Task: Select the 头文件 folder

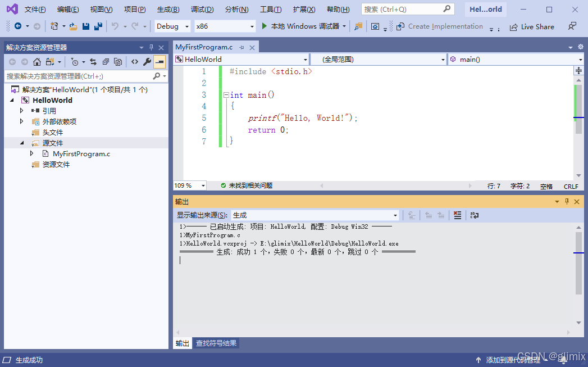Action: pyautogui.click(x=52, y=133)
